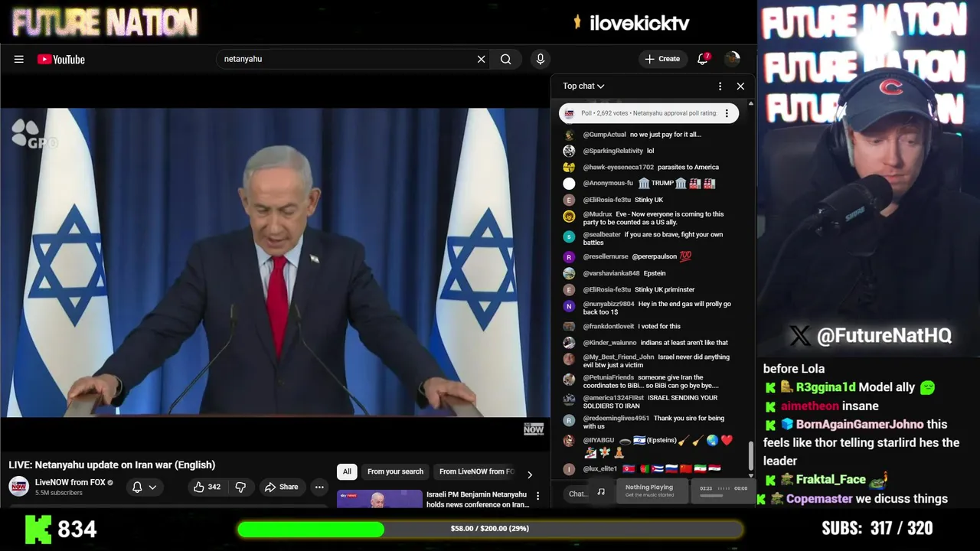Run search with magnifier button

[505, 59]
